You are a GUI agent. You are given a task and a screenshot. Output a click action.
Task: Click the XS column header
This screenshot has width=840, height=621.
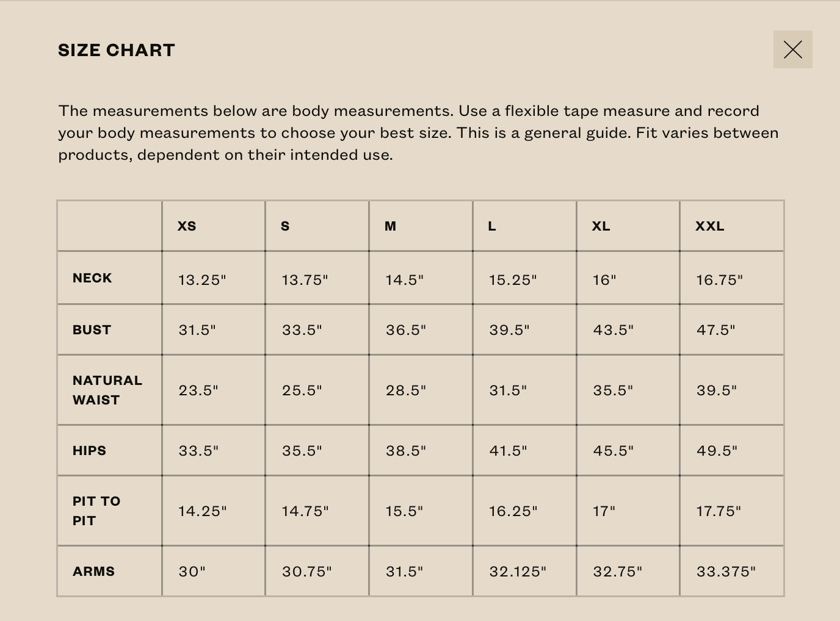point(187,226)
